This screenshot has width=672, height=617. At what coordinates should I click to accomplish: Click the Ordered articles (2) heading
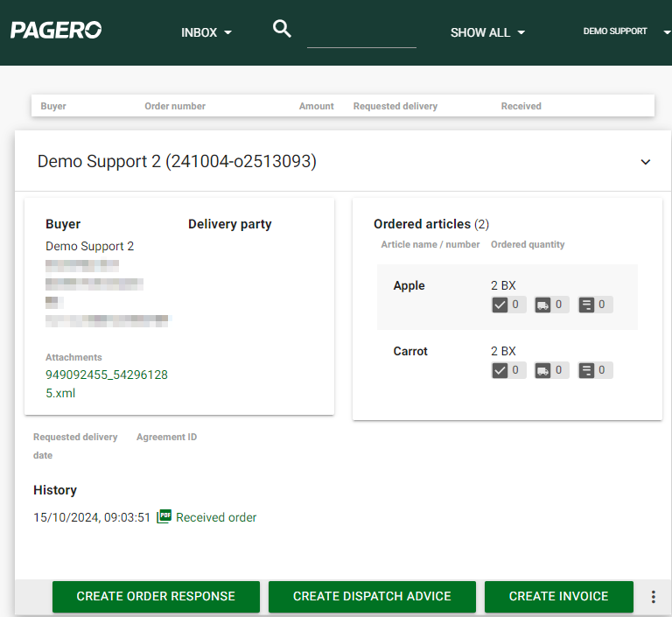tap(431, 224)
